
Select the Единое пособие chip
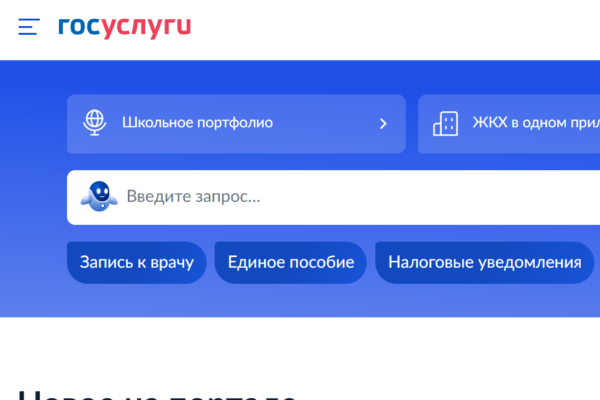(x=291, y=263)
